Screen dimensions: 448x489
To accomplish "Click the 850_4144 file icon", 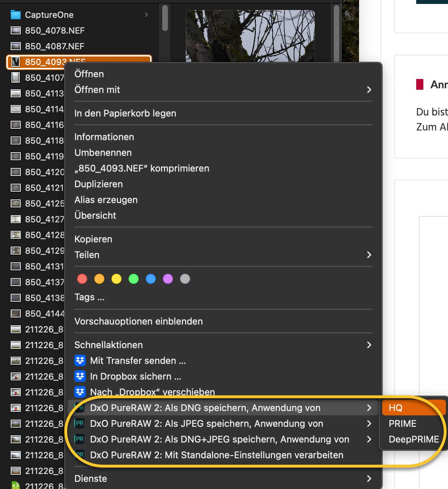I will (16, 313).
